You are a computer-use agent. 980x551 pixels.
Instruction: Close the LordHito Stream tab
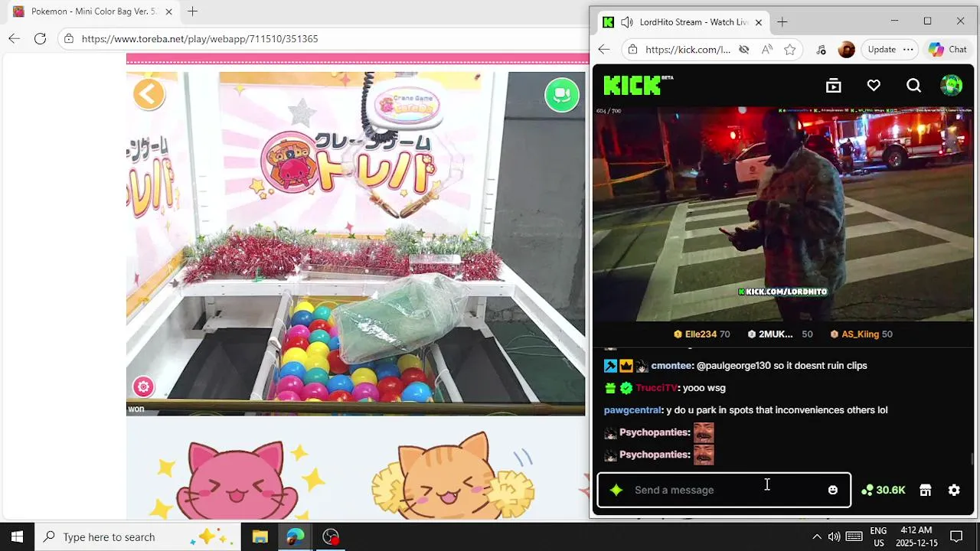click(x=759, y=22)
